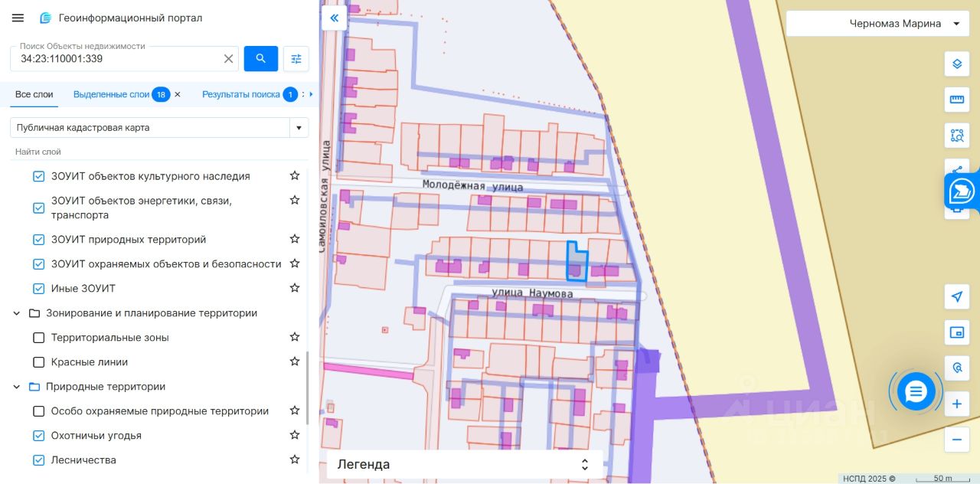The height and width of the screenshot is (484, 980).
Task: Uncheck the Иные ЗОУИТ checkbox
Action: click(x=39, y=289)
